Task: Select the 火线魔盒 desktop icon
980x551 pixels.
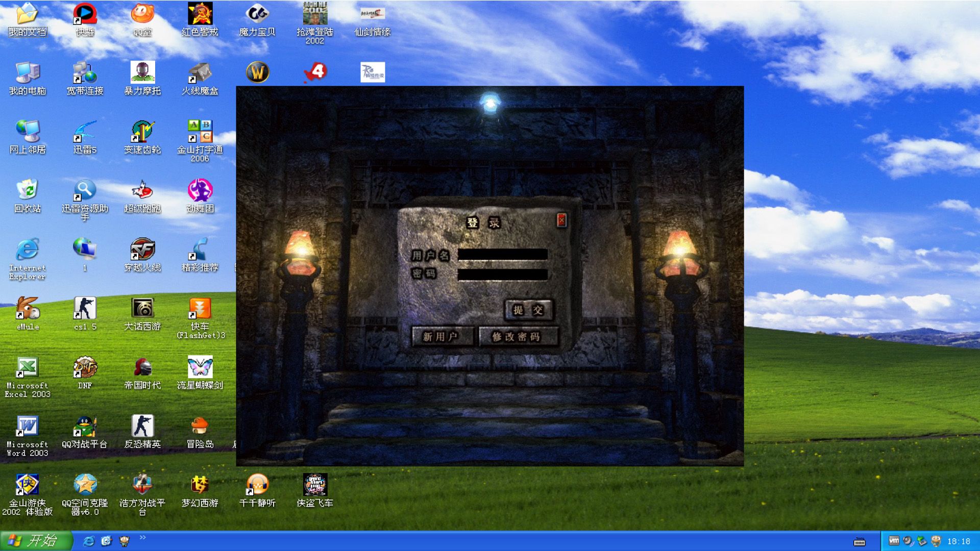Action: pyautogui.click(x=200, y=79)
